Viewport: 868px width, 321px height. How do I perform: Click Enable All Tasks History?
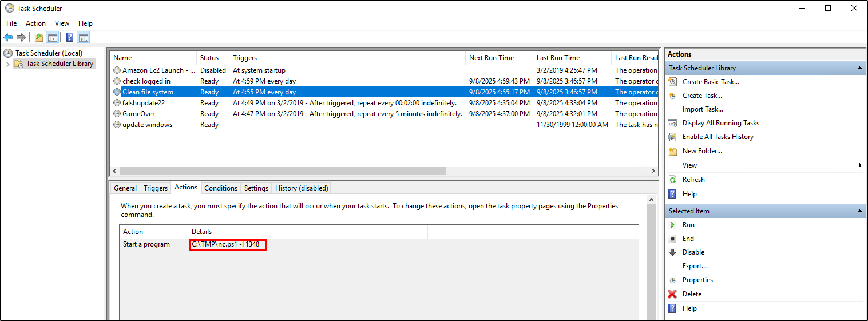(x=718, y=137)
